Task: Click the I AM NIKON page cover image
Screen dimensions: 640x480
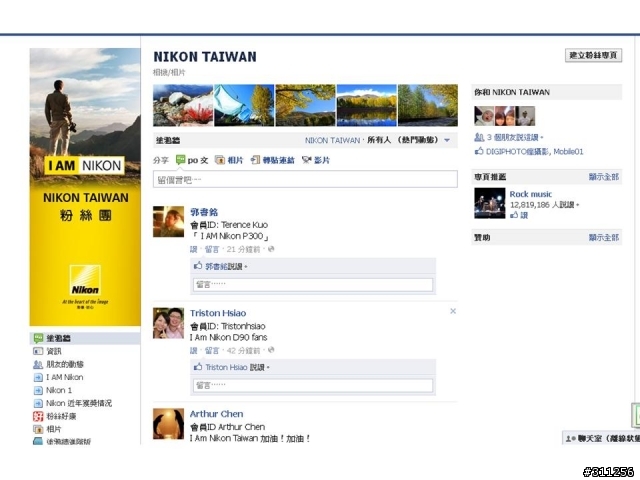Action: click(x=85, y=187)
